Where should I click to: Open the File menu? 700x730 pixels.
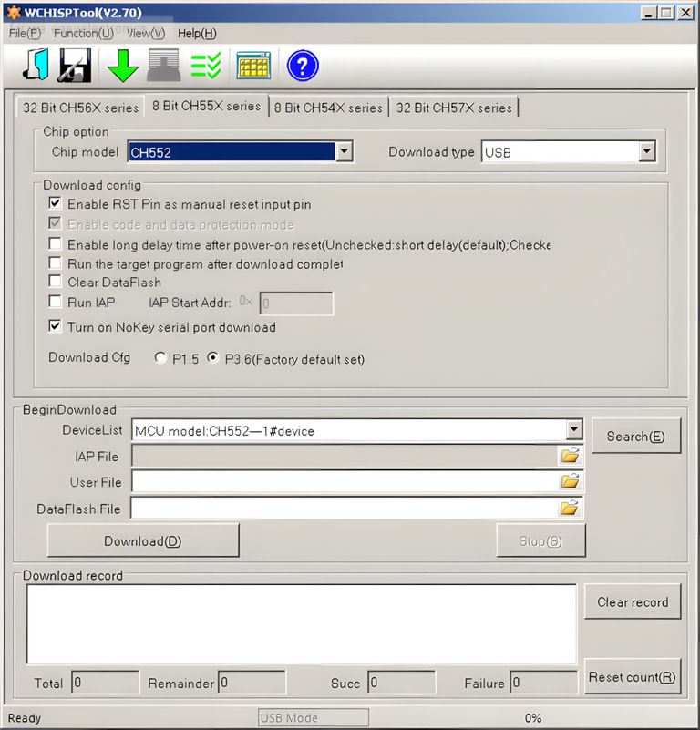click(25, 34)
